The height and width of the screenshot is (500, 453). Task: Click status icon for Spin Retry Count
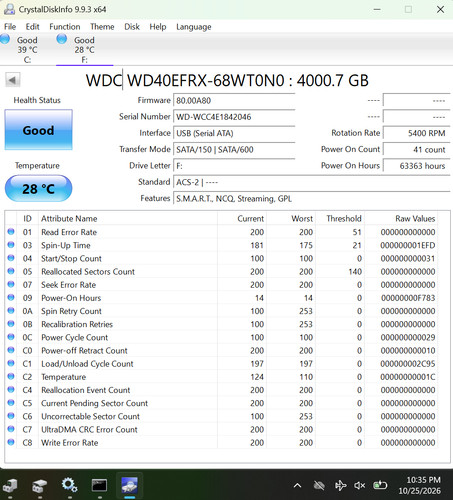11,310
